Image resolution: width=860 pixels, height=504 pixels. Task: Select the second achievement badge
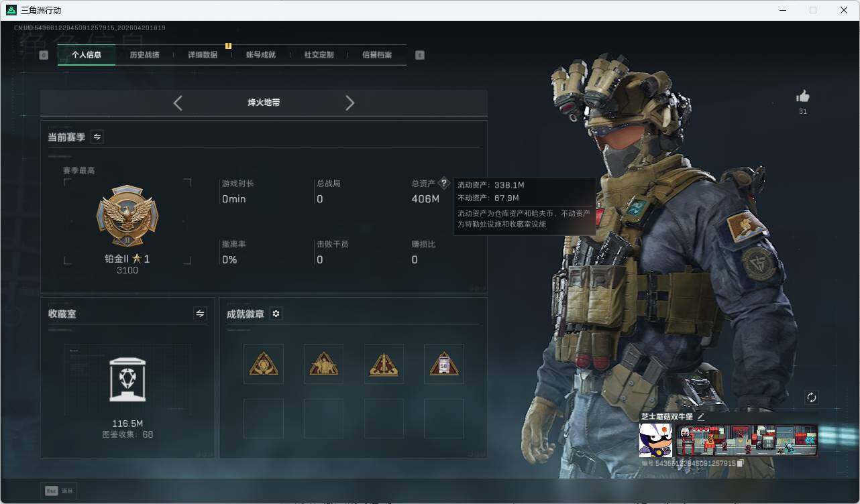tap(323, 364)
